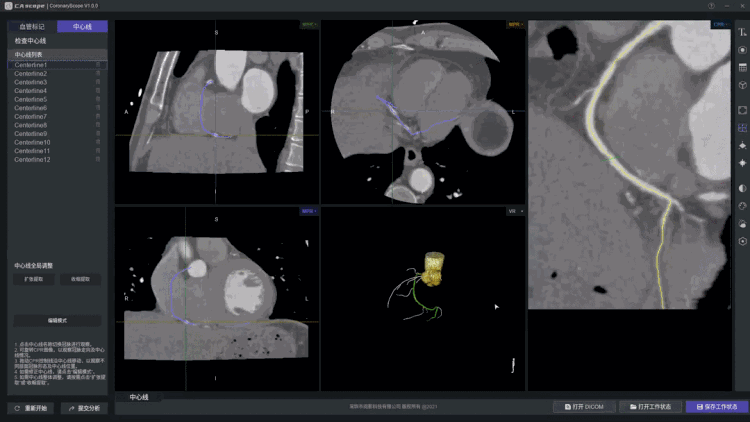Select the crosshair target tool icon
The image size is (750, 422).
(x=742, y=163)
